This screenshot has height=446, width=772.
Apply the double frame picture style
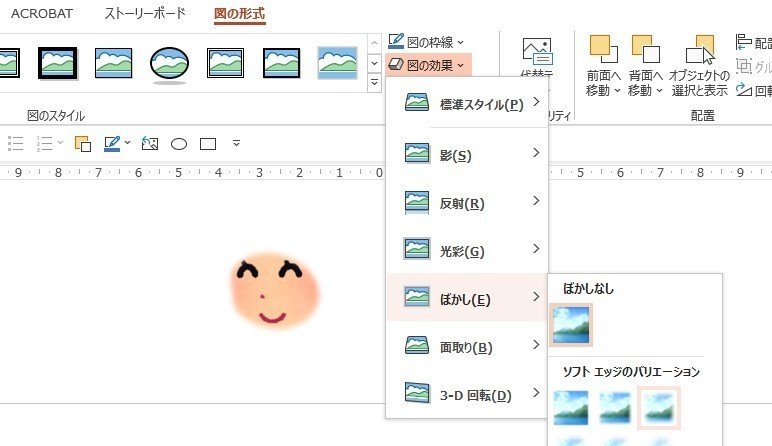225,63
